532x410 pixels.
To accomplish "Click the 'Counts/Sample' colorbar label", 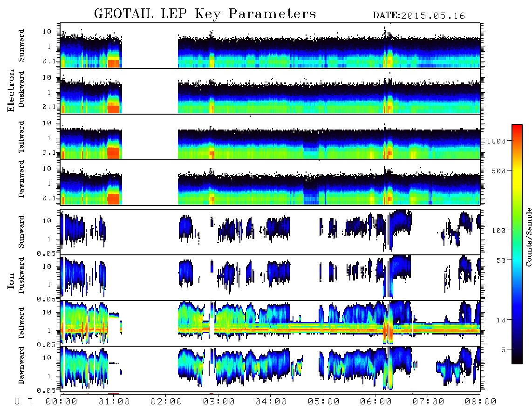I will coord(528,237).
